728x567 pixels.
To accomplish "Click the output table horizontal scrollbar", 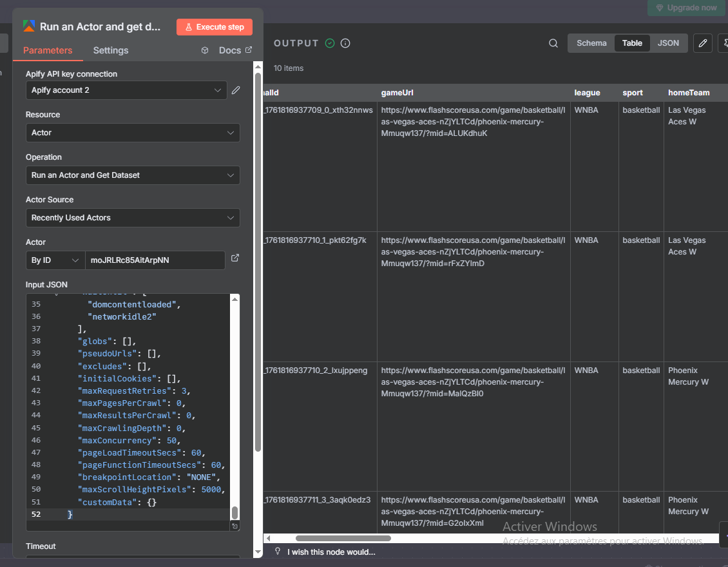I will (x=343, y=538).
